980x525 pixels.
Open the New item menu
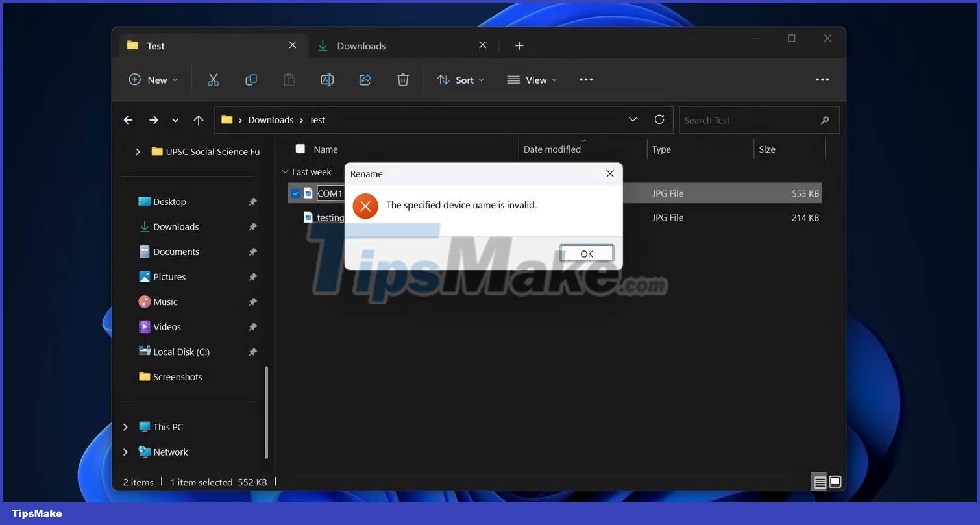click(153, 79)
